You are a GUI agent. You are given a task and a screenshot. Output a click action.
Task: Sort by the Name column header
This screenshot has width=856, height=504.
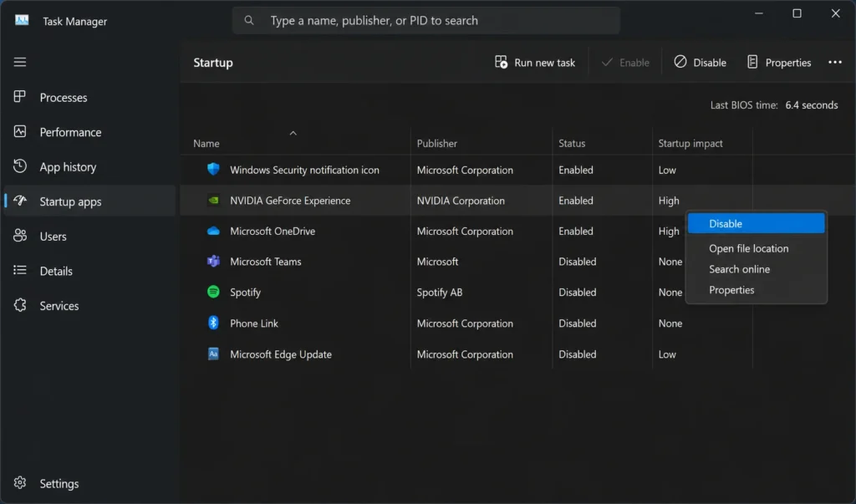point(206,143)
